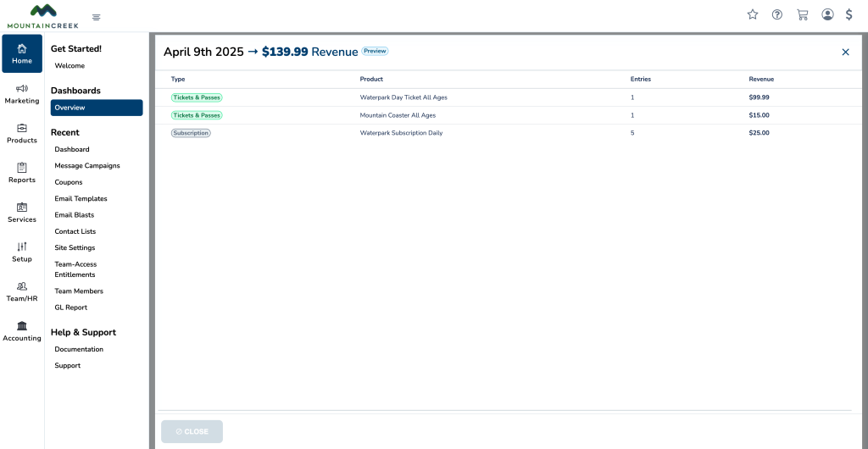Click the Entries column header
Viewport: 868px width, 449px height.
click(641, 79)
